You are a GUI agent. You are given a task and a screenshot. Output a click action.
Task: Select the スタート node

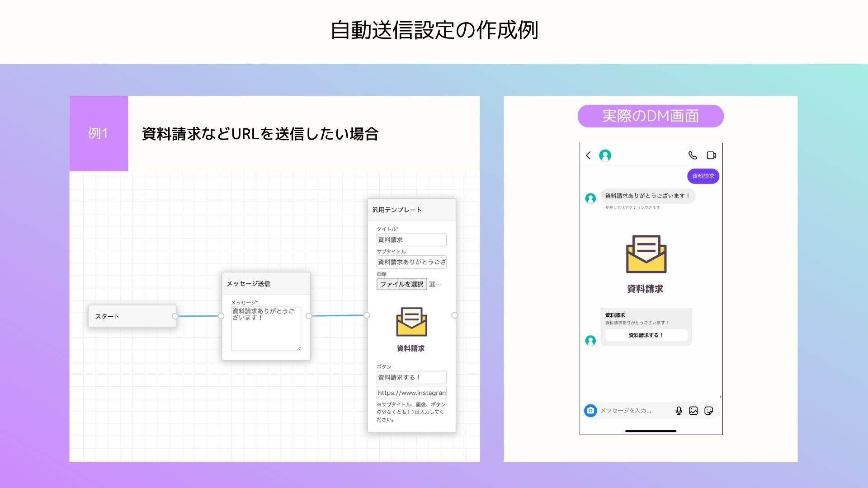tap(131, 316)
